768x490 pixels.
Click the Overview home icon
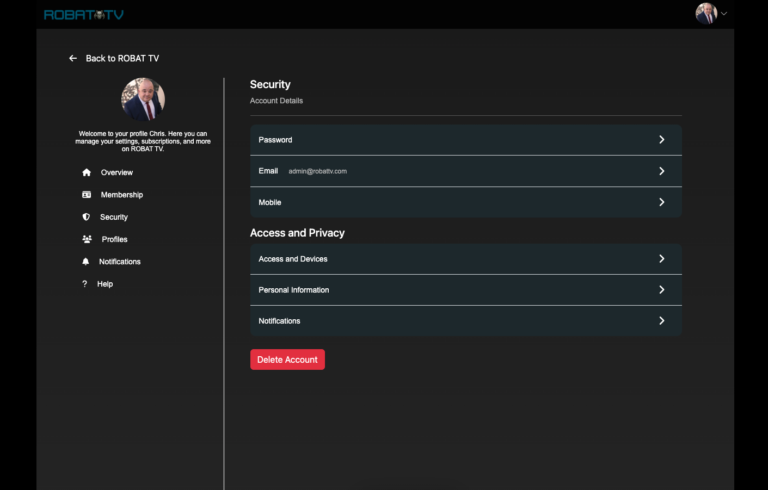87,172
